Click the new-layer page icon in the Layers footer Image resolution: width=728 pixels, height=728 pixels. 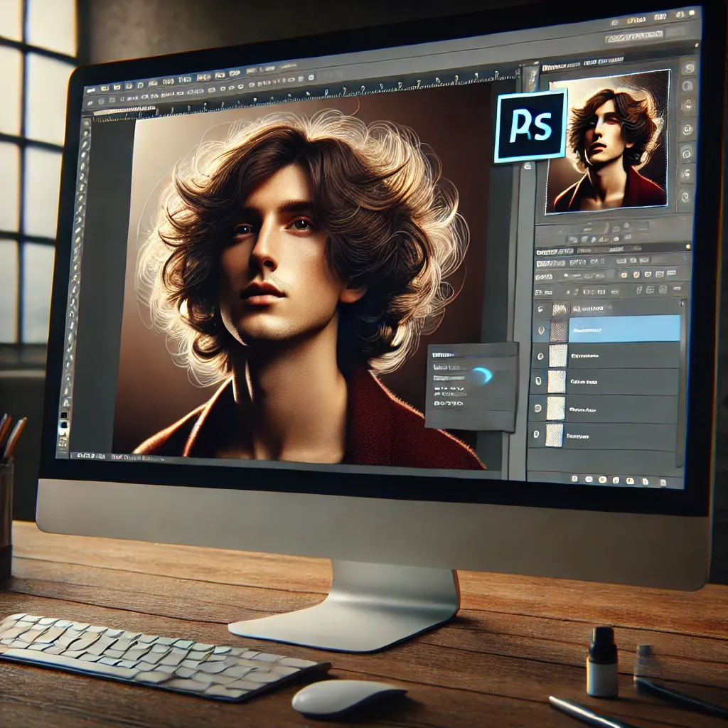point(644,481)
